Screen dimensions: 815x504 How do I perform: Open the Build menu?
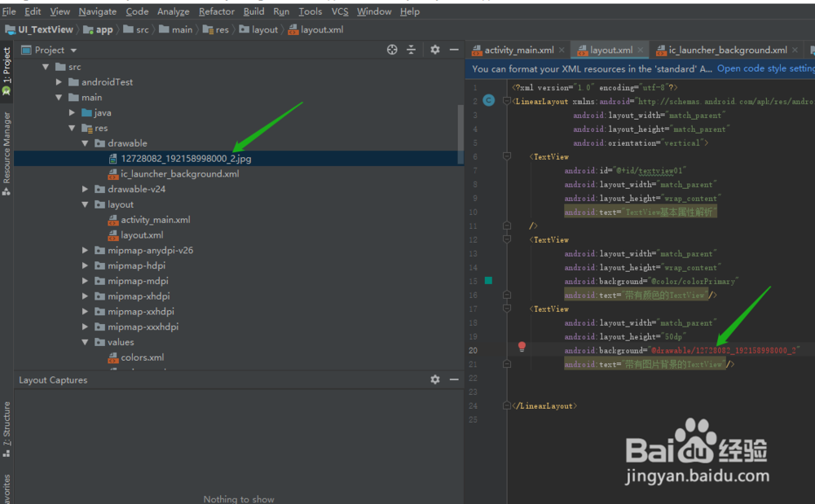click(253, 11)
